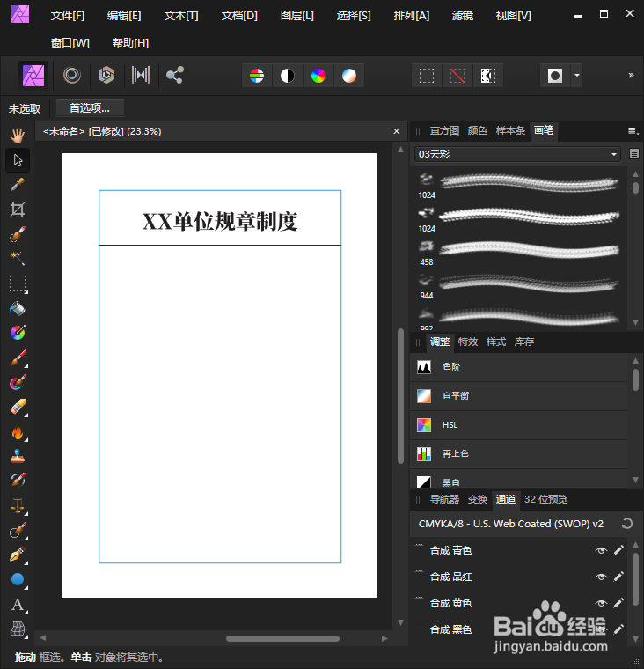This screenshot has height=669, width=644.
Task: Apply Auto Contrast
Action: click(x=288, y=76)
